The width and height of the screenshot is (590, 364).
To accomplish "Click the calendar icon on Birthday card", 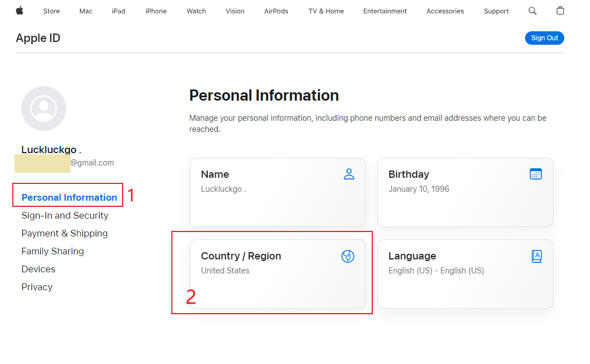I will click(536, 174).
